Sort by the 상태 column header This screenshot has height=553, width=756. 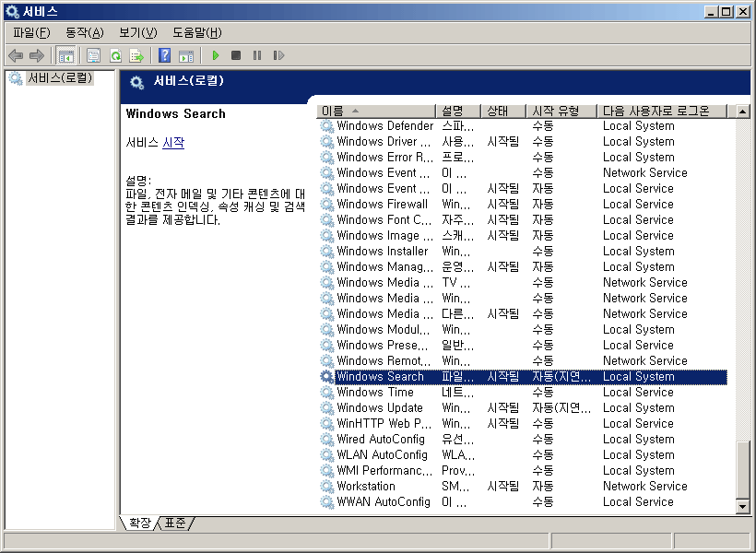[502, 111]
